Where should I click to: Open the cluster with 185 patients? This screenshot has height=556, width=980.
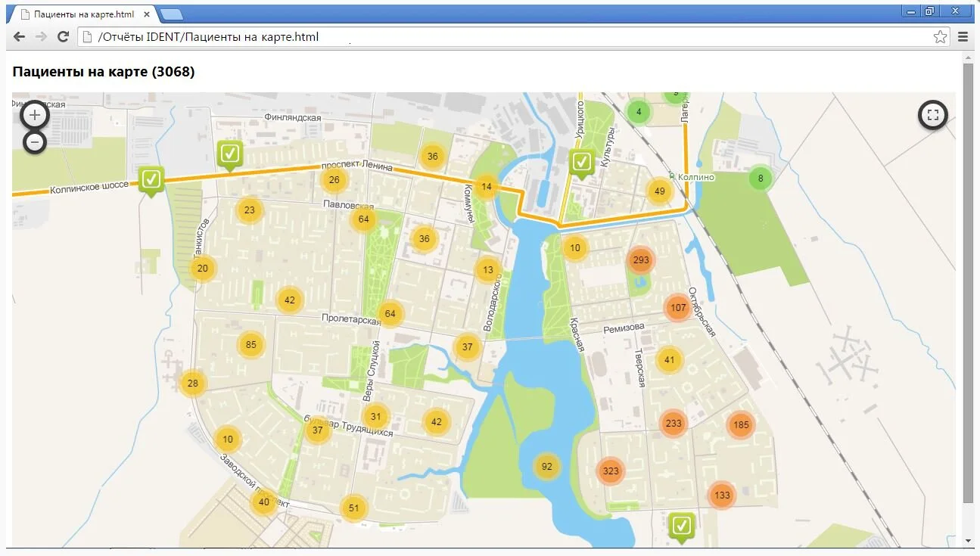(741, 425)
